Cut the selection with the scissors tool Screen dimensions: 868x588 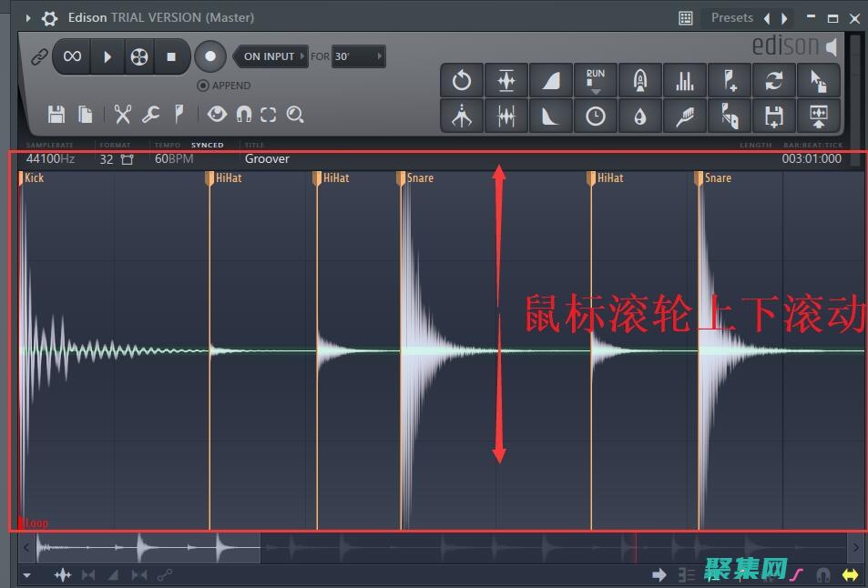(x=123, y=114)
